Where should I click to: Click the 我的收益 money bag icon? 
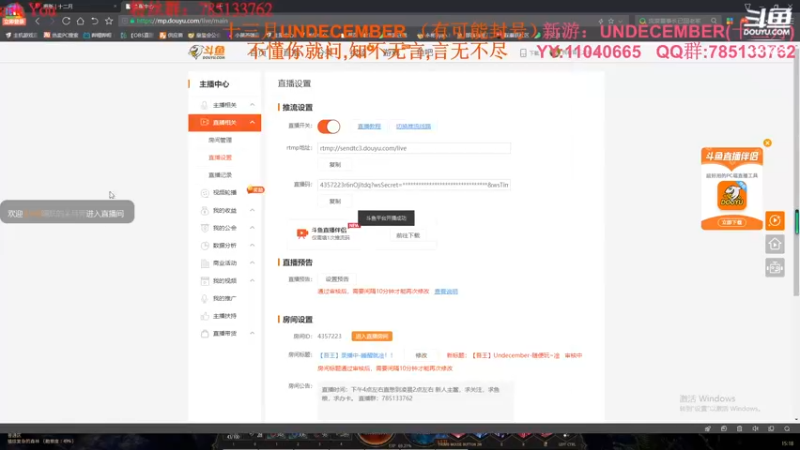pyautogui.click(x=205, y=210)
